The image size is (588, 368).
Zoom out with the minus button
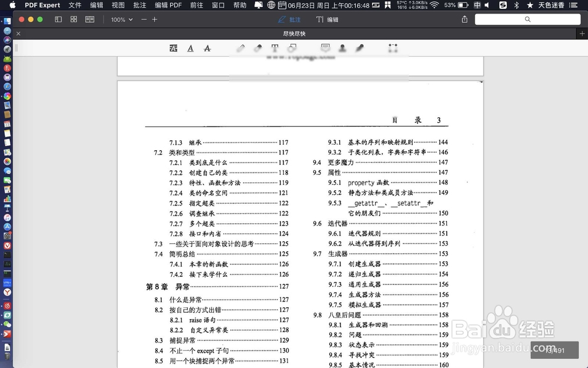[144, 19]
